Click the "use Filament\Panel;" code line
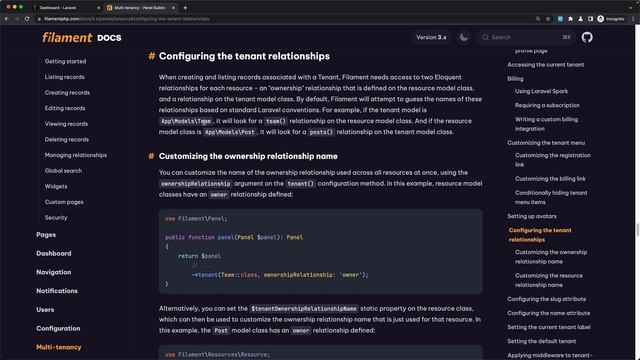Image resolution: width=640 pixels, height=360 pixels. tap(196, 219)
